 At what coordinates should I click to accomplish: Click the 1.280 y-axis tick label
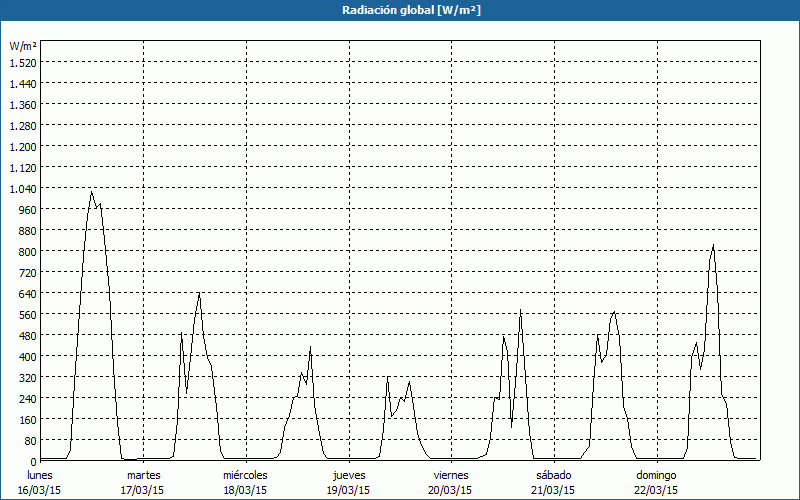click(23, 125)
